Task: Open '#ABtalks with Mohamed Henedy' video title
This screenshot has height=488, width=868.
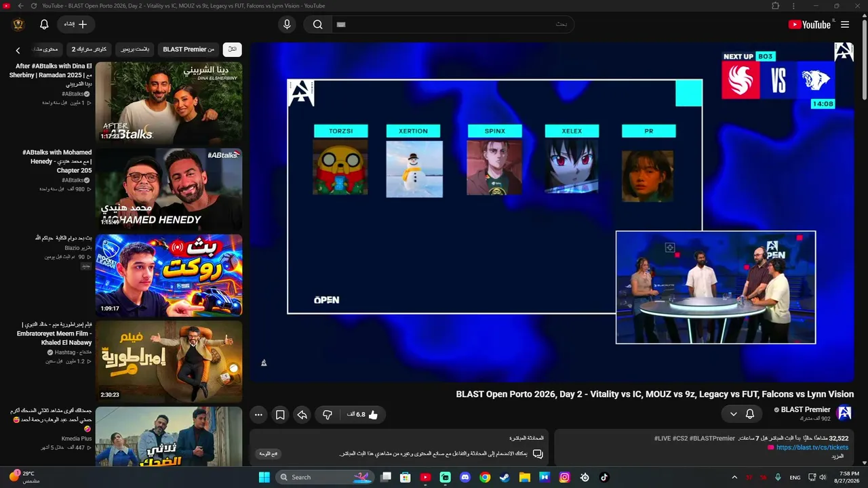Action: click(x=57, y=161)
